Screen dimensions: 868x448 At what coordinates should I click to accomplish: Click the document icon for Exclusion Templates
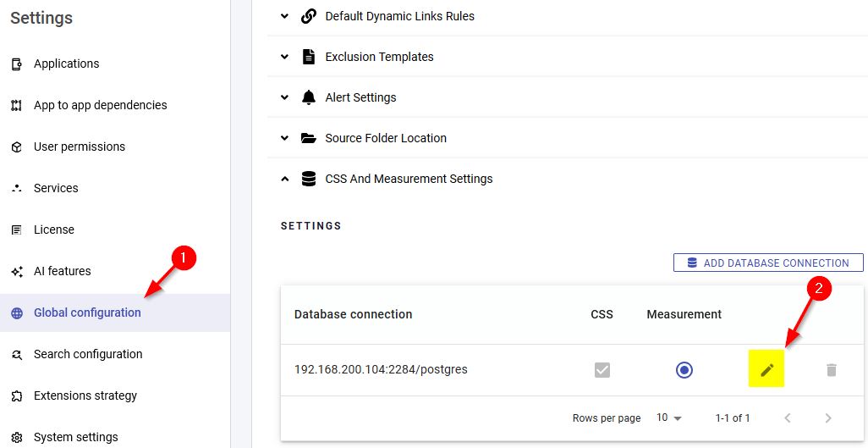(309, 57)
